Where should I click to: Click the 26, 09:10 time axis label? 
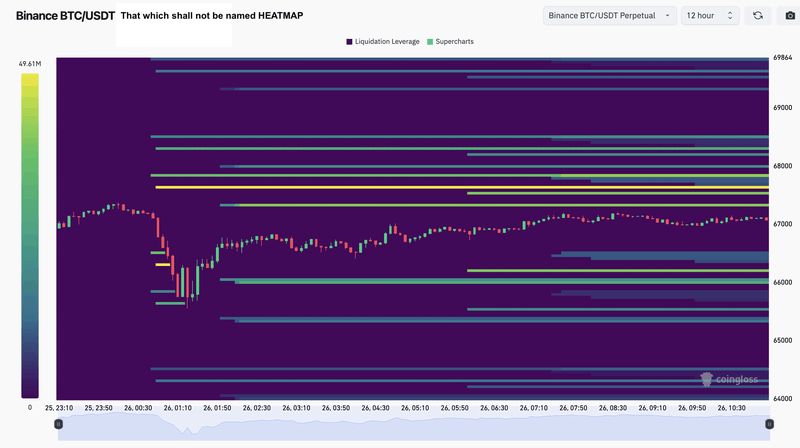pos(652,408)
